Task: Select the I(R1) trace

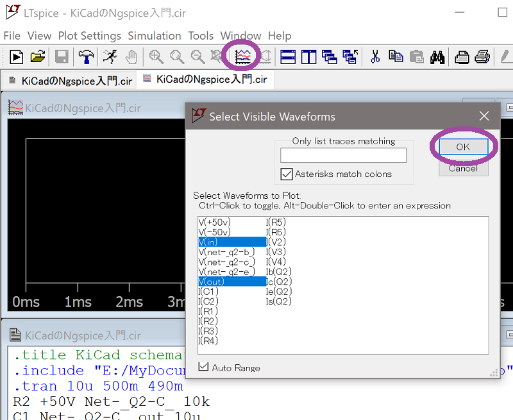Action: (208, 311)
